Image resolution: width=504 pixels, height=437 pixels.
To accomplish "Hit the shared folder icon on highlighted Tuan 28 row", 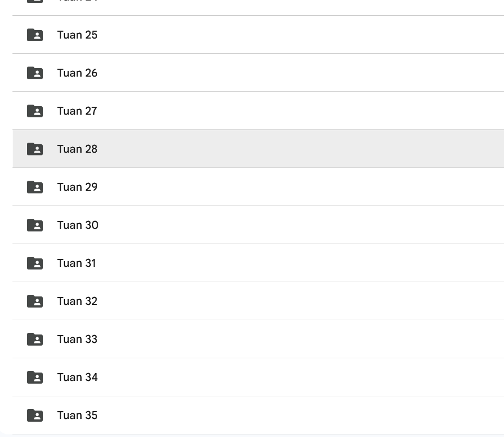I will point(35,149).
